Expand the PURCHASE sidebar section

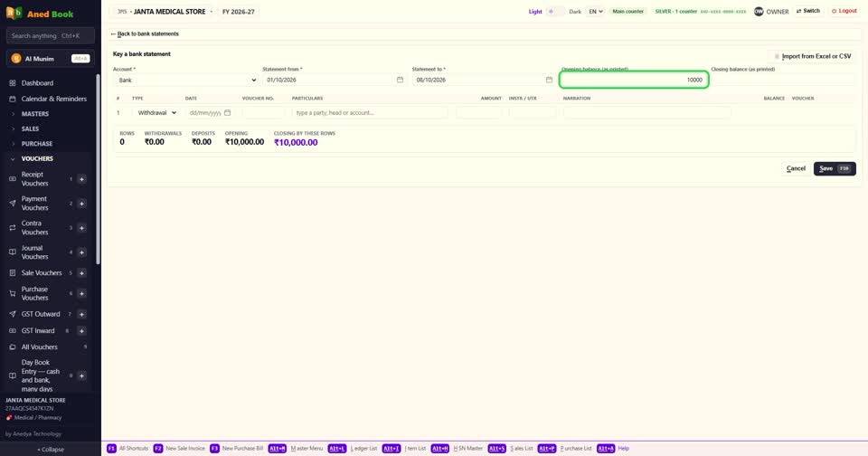(36, 144)
